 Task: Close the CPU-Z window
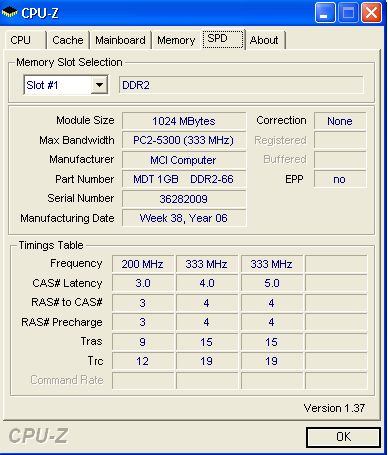pyautogui.click(x=371, y=13)
